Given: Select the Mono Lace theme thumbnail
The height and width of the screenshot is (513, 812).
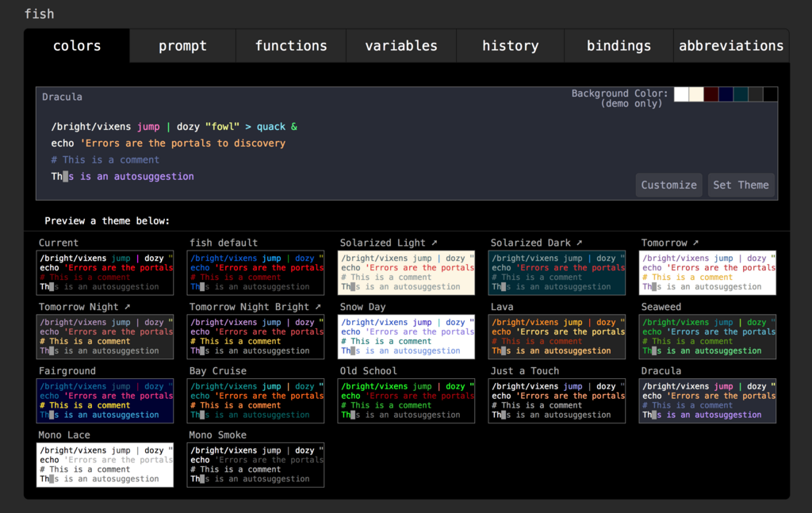Looking at the screenshot, I should tap(105, 465).
